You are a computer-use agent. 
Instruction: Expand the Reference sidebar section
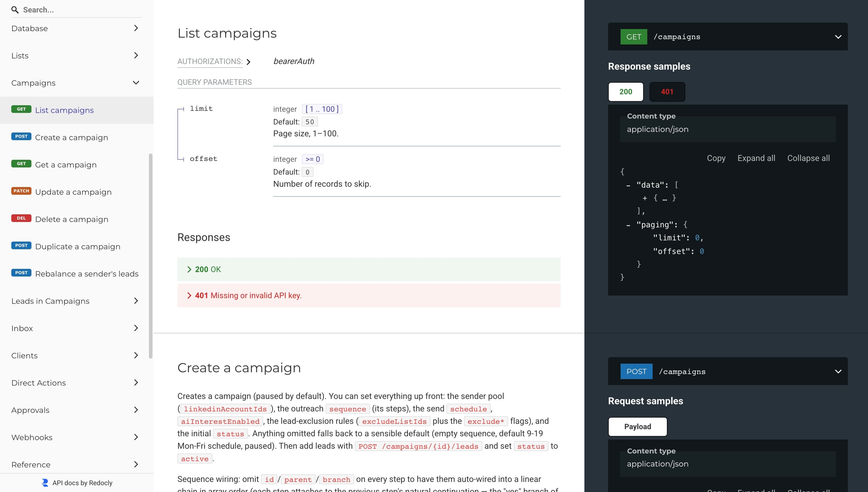(x=77, y=465)
